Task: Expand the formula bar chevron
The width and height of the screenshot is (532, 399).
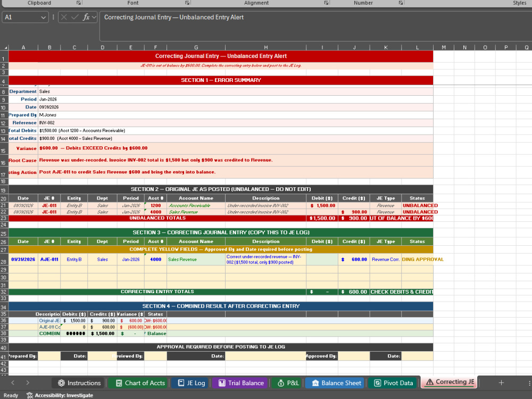Action: 94,17
